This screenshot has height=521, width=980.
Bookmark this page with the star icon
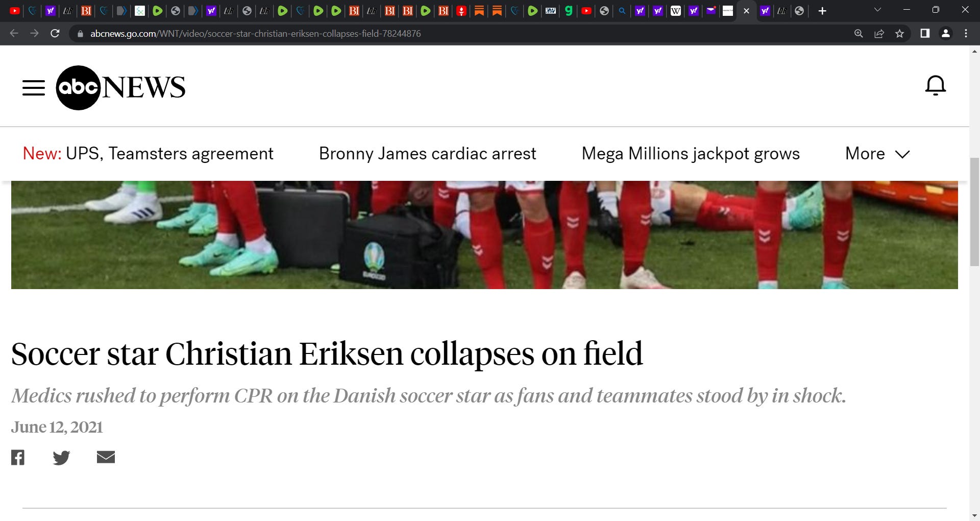tap(899, 34)
